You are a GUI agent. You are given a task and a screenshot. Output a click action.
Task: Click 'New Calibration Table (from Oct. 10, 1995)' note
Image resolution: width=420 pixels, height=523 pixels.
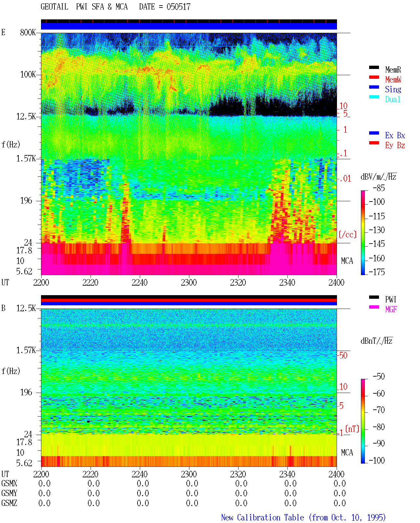coord(304,518)
